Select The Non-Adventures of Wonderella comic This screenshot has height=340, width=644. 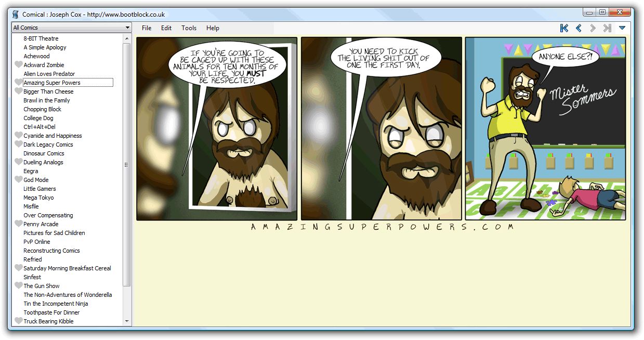coord(68,295)
